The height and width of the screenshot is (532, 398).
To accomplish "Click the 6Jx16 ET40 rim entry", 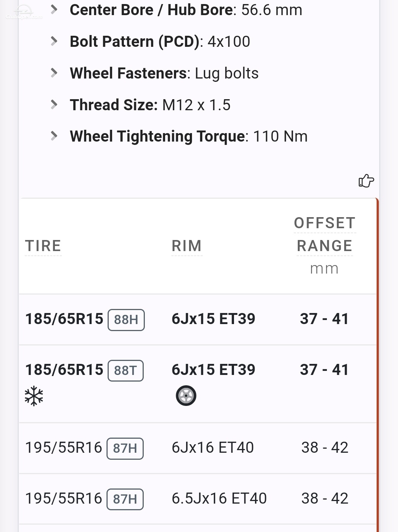I will [x=213, y=448].
